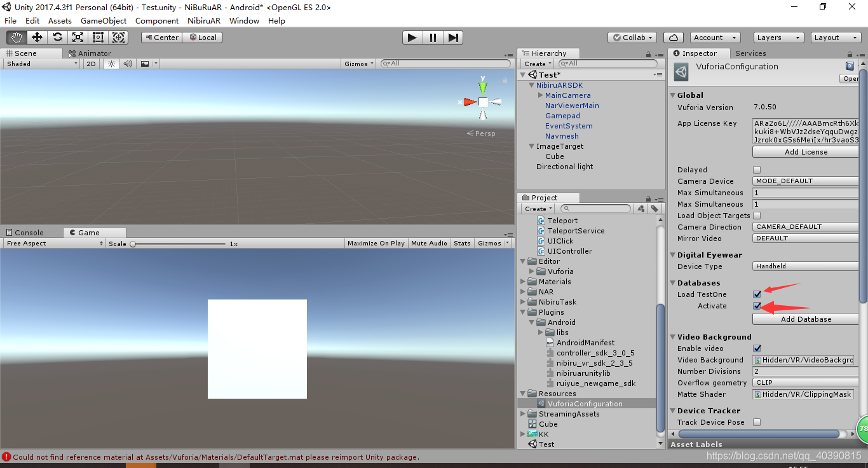
Task: Toggle scene lighting sun icon
Action: [x=111, y=64]
